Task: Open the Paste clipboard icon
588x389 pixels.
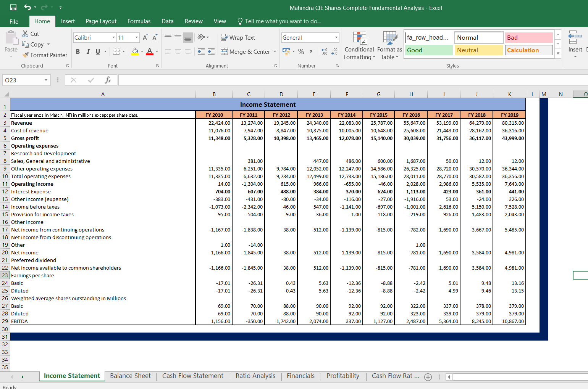Action: [x=11, y=38]
